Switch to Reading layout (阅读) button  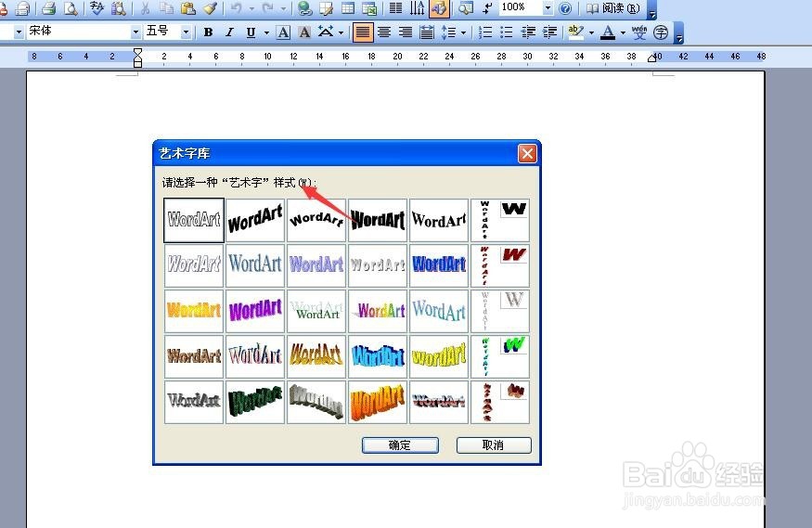point(613,7)
